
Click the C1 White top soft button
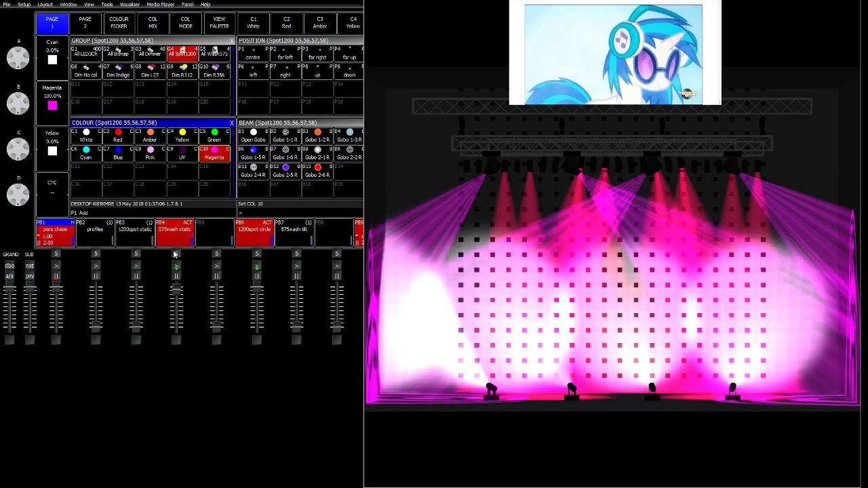pyautogui.click(x=253, y=23)
